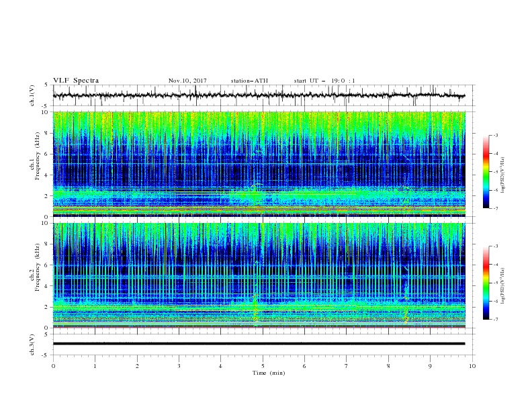
Task: Click time axis tick label "1"
Action: [x=95, y=366]
